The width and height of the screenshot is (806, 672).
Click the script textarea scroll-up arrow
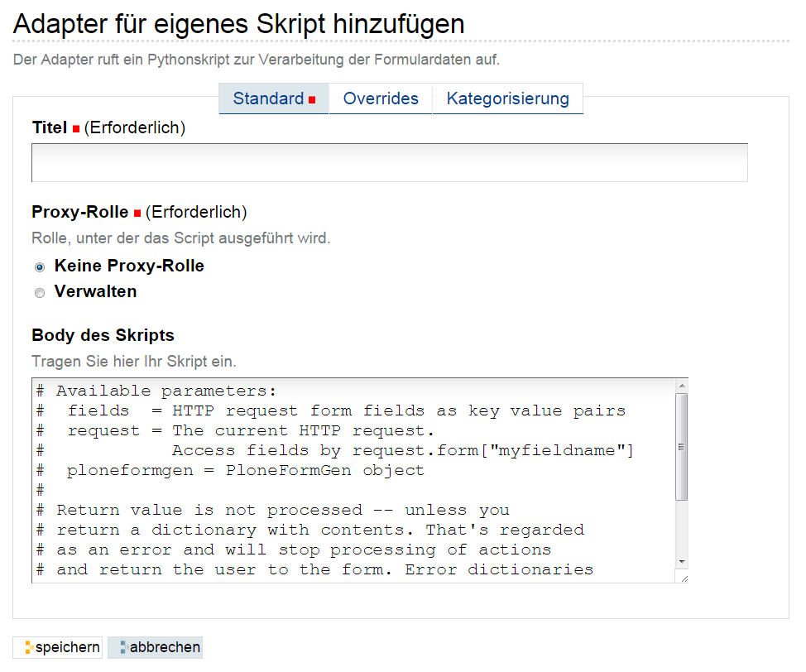click(682, 386)
